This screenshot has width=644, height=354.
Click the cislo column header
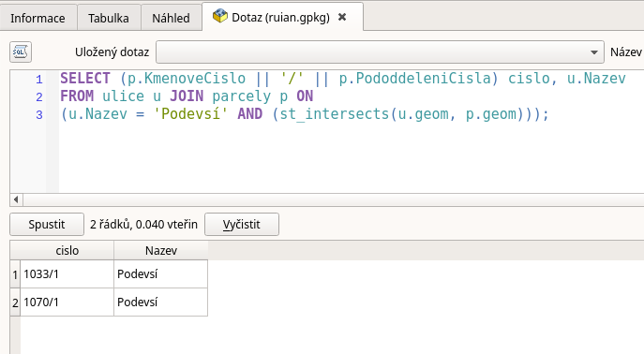click(x=67, y=250)
